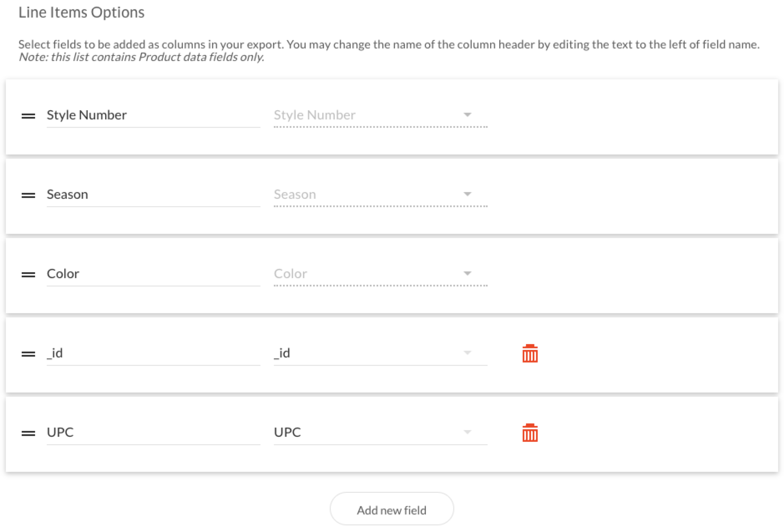Grab the Season row reorder handle

[28, 194]
